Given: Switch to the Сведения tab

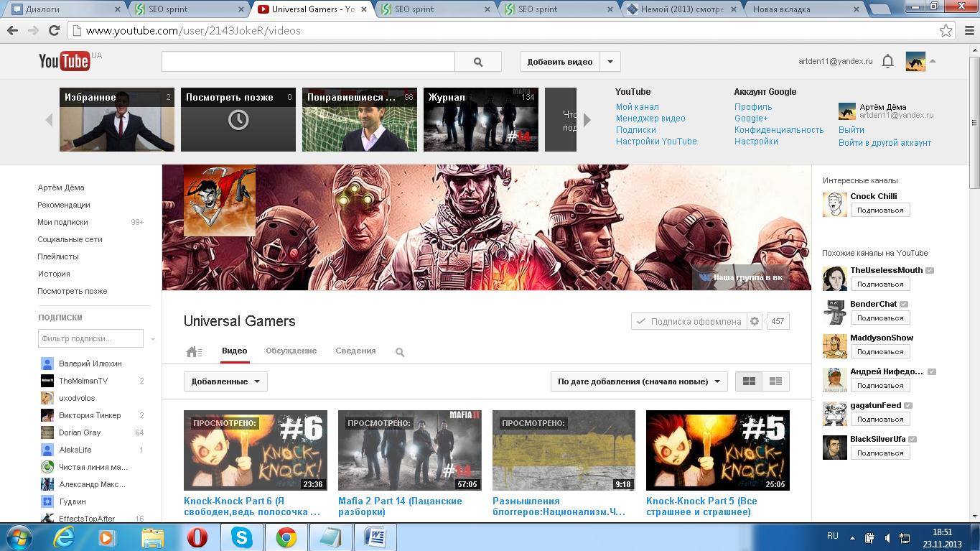Looking at the screenshot, I should 355,351.
